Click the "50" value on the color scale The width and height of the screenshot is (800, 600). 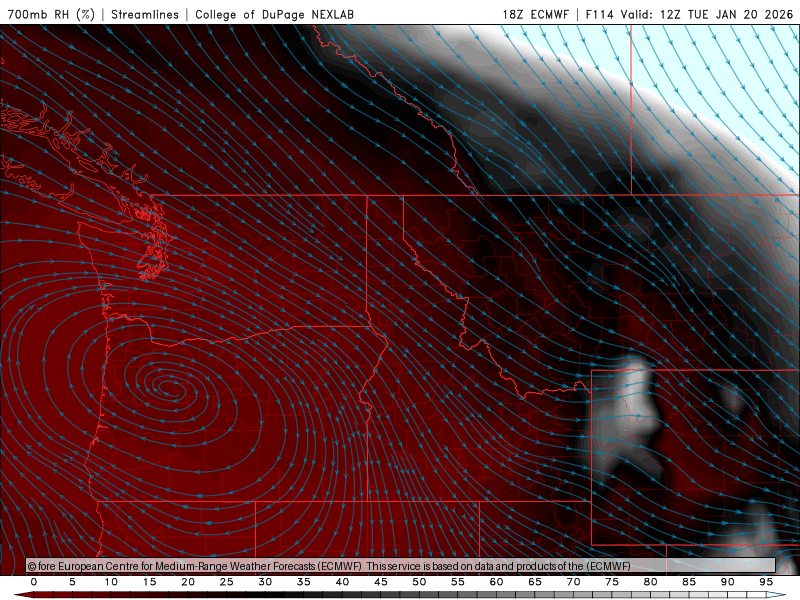click(x=419, y=582)
